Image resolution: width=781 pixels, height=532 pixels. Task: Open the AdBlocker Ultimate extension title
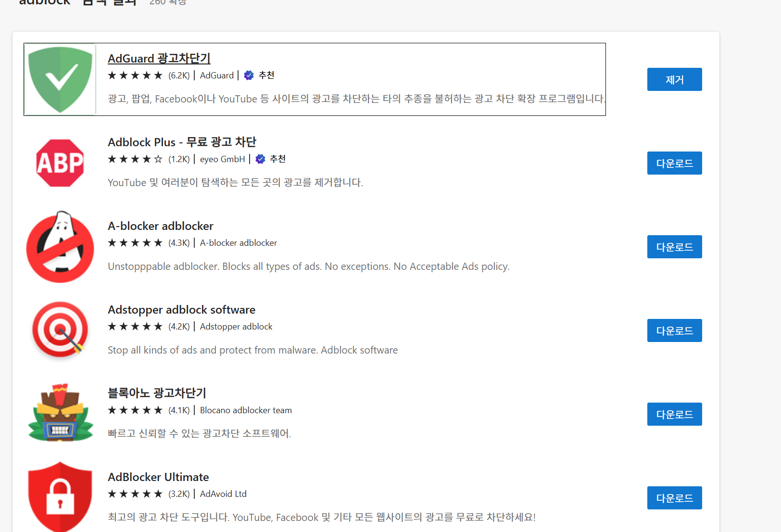[158, 477]
